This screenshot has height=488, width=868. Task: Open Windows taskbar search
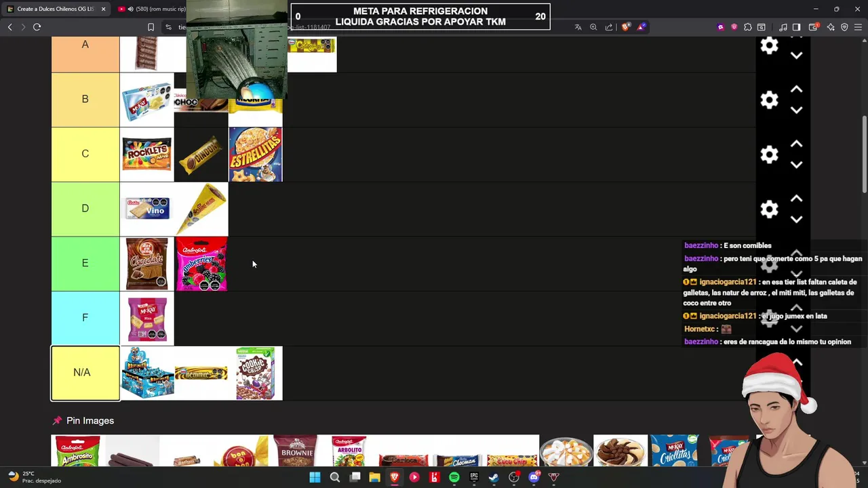click(334, 477)
